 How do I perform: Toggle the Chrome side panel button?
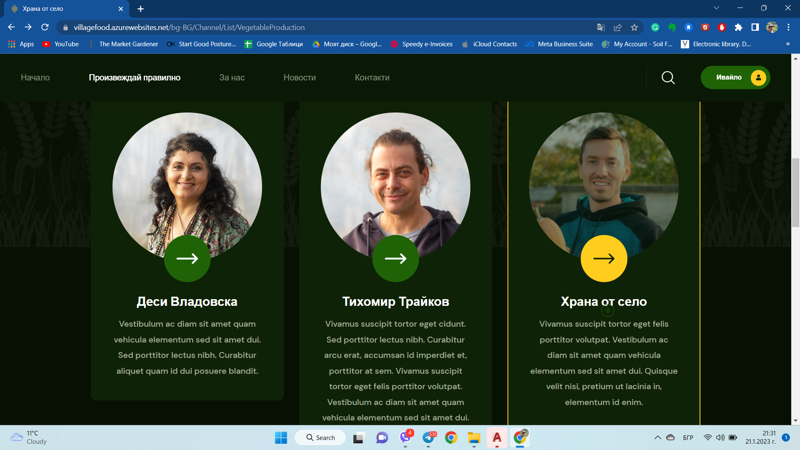(755, 27)
